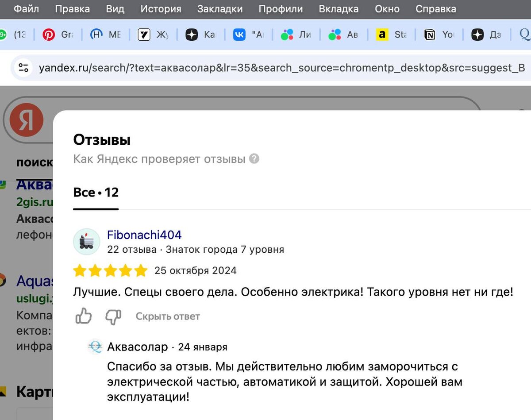Viewport: 531px width, 420px height.
Task: Switch to the 'Дз' star-icon tab
Action: 487,35
